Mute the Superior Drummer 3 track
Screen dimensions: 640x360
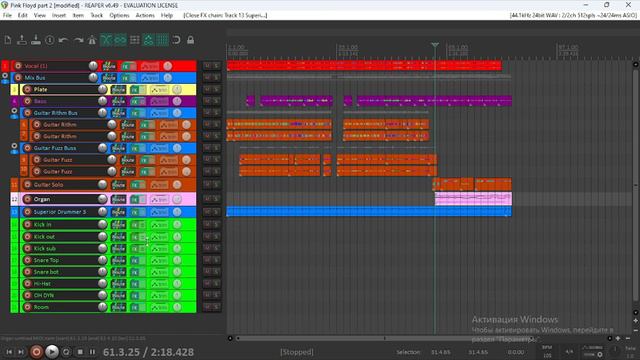[x=207, y=212]
